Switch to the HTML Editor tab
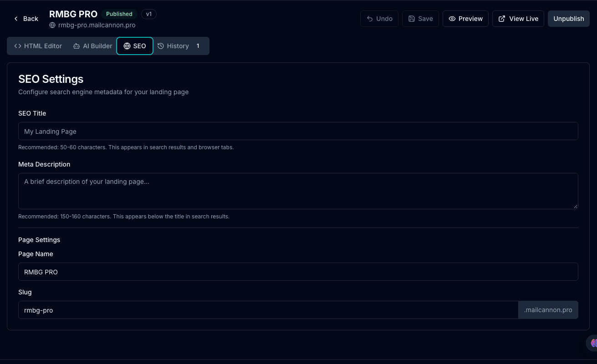The image size is (597, 364). 38,46
